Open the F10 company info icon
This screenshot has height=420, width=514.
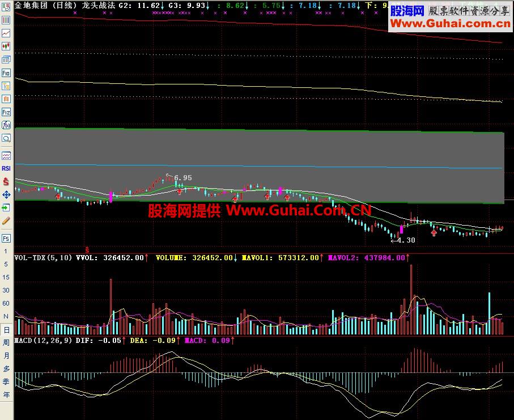click(x=6, y=73)
